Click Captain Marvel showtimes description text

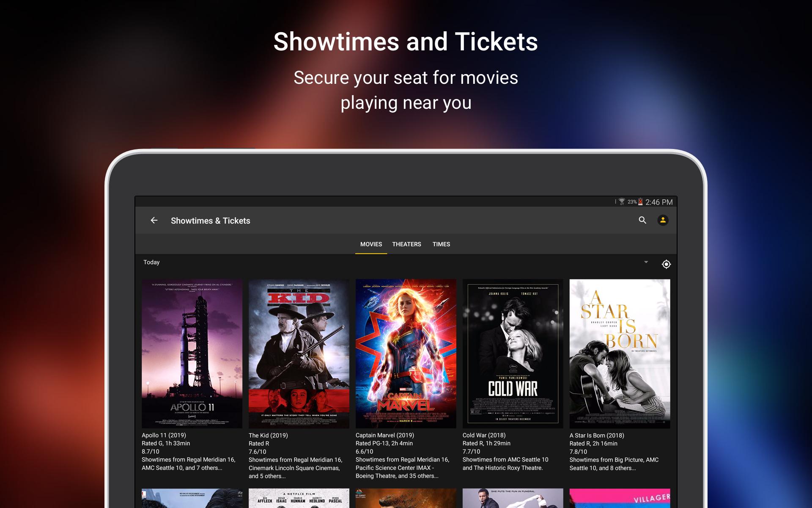click(403, 468)
